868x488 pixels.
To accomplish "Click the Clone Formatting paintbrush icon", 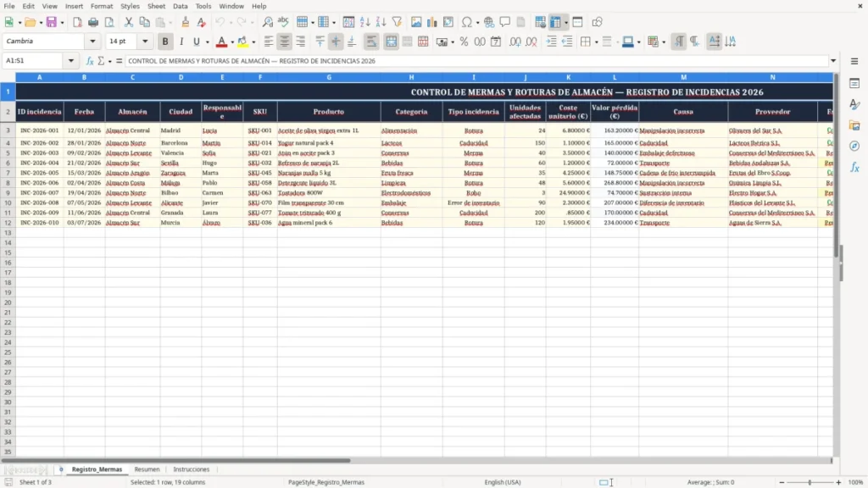I will tap(186, 22).
